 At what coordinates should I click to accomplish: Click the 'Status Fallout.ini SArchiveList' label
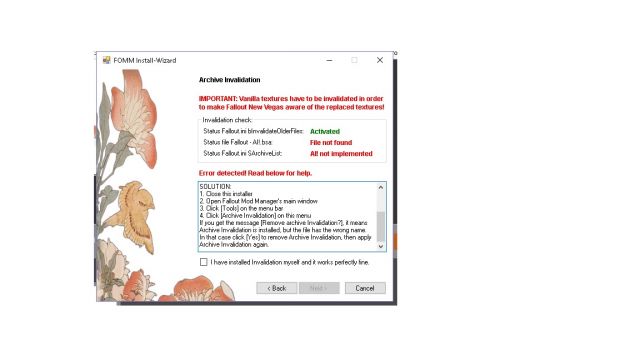(242, 153)
